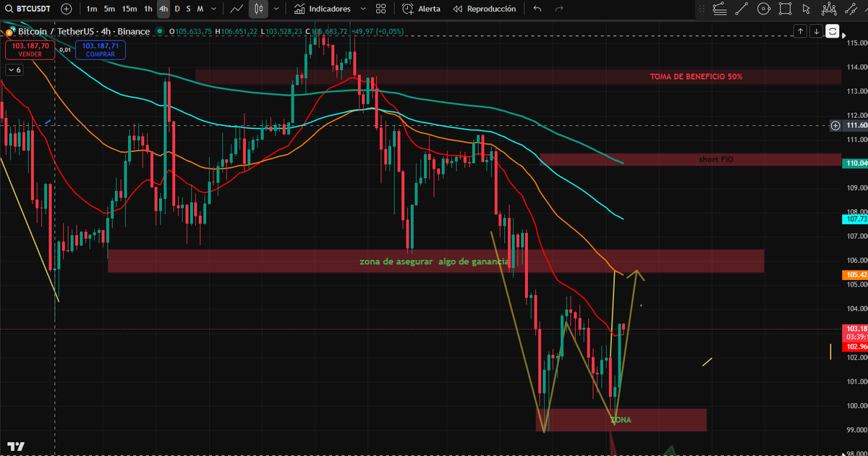This screenshot has width=868, height=456.
Task: Click the 102.96 red price label
Action: pos(855,346)
